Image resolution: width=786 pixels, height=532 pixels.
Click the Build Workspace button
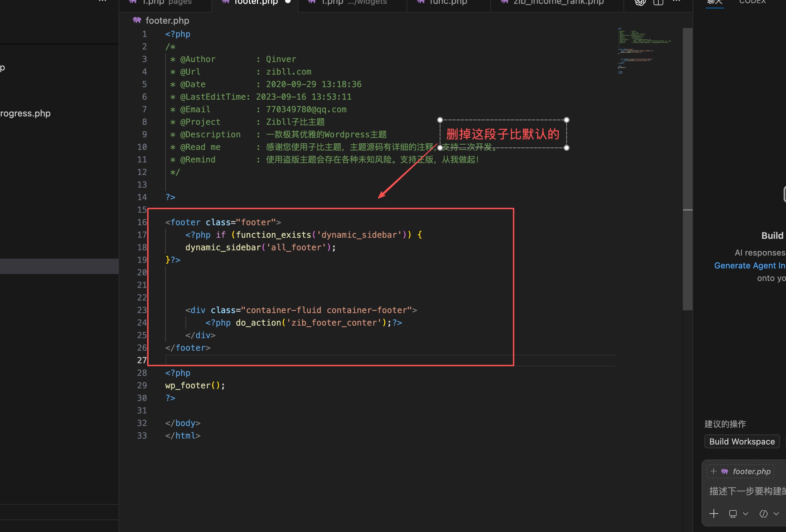(x=742, y=441)
